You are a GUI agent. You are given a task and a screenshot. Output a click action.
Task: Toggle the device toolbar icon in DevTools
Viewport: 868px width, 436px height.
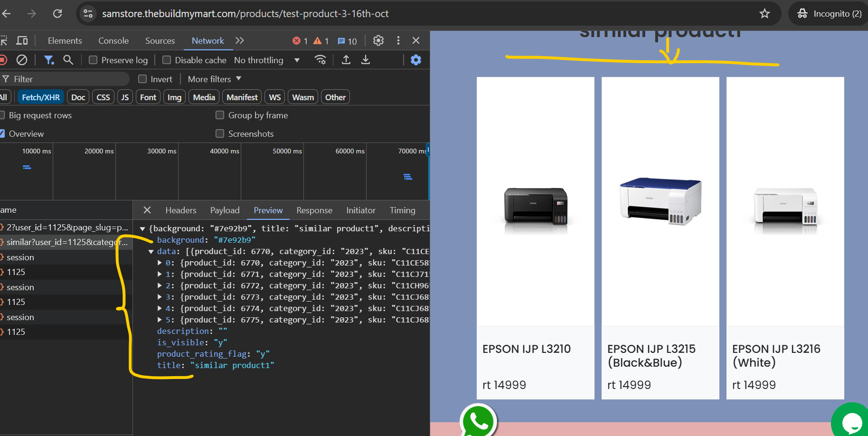(x=22, y=40)
